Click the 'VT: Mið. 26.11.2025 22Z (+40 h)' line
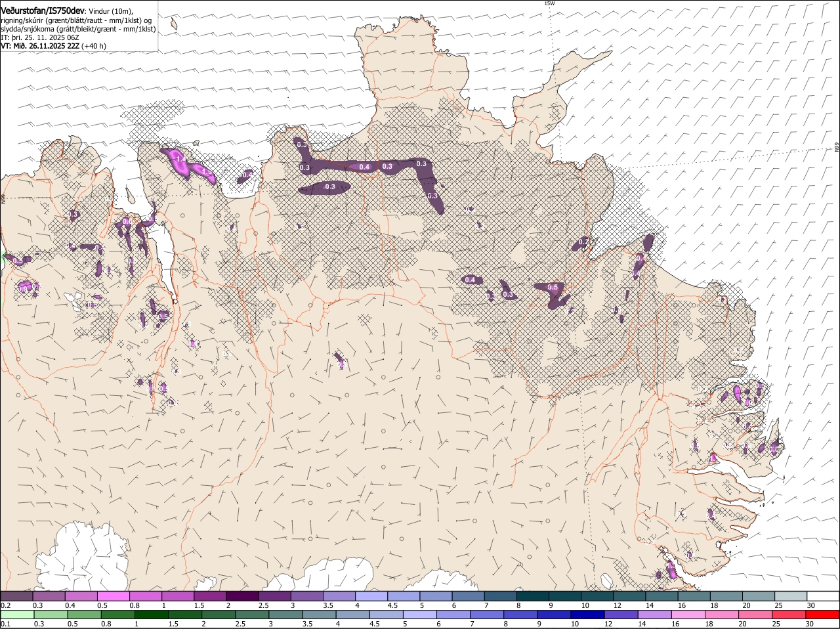This screenshot has width=840, height=629. tap(54, 46)
